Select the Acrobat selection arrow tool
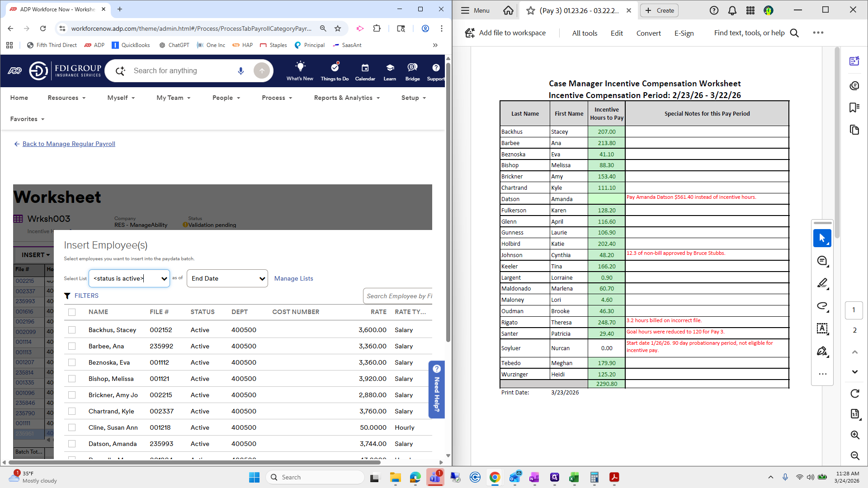 822,238
